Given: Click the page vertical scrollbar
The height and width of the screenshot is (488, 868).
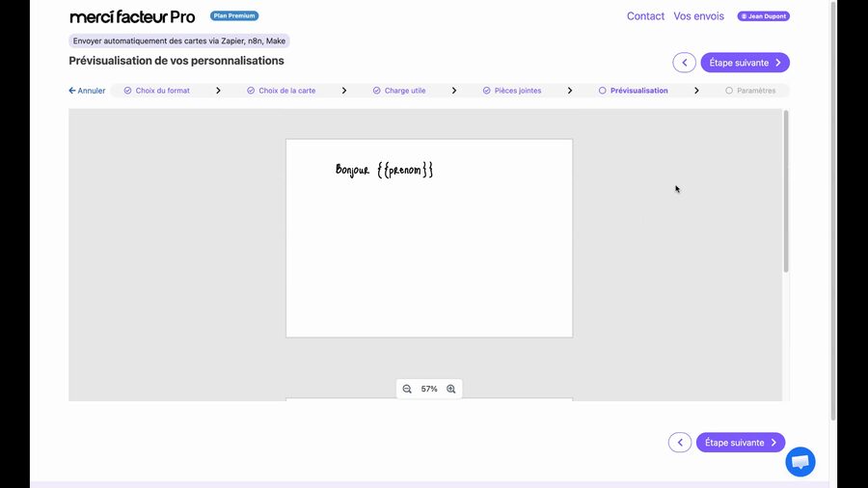Looking at the screenshot, I should click(x=833, y=210).
